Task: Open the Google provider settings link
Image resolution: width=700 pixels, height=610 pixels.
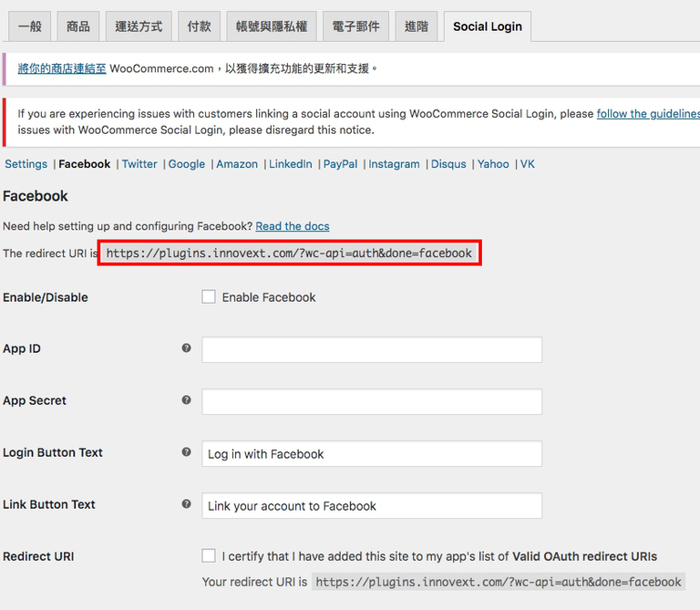Action: pyautogui.click(x=187, y=164)
